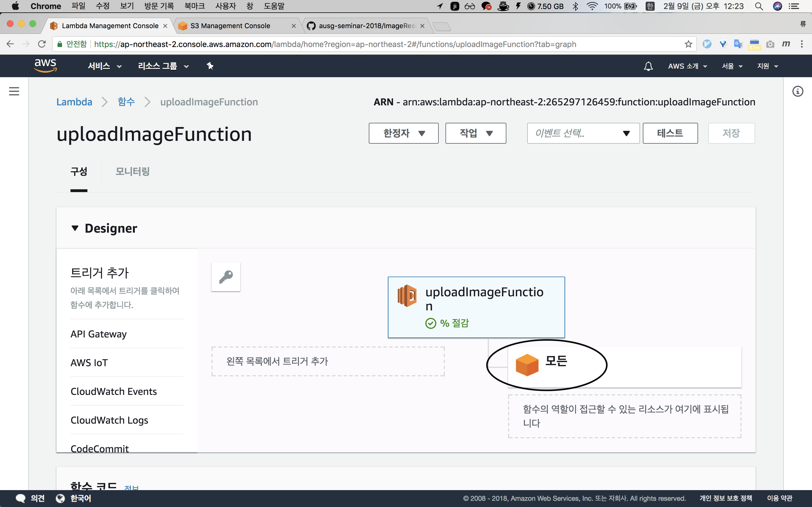Click the Lambda breadcrumb link
This screenshot has width=812, height=507.
pos(74,102)
